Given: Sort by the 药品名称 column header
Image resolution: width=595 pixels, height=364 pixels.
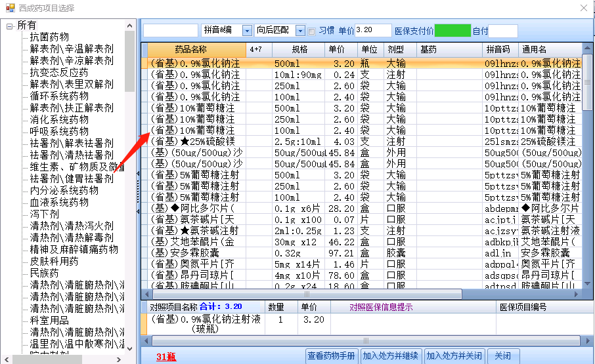Looking at the screenshot, I should click(196, 50).
